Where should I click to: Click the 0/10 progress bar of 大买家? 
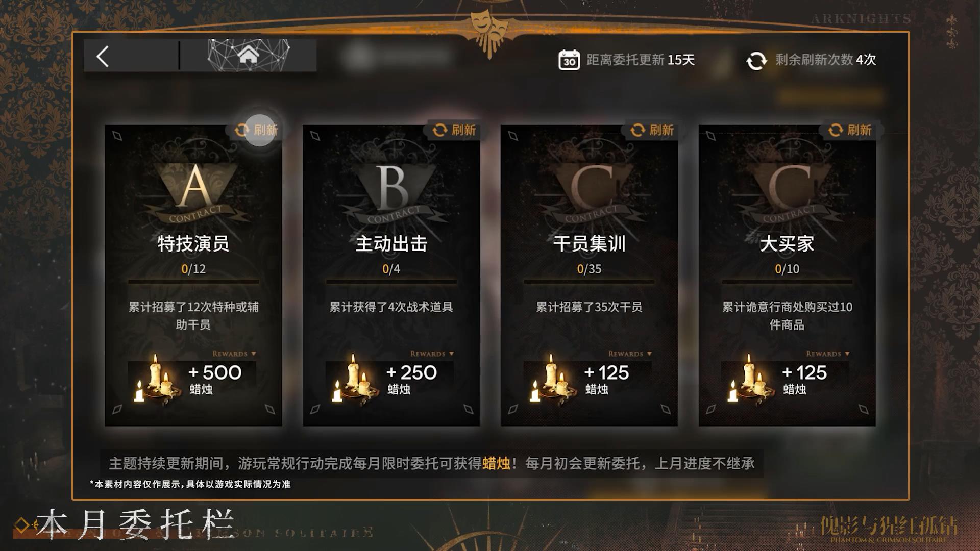click(x=787, y=281)
